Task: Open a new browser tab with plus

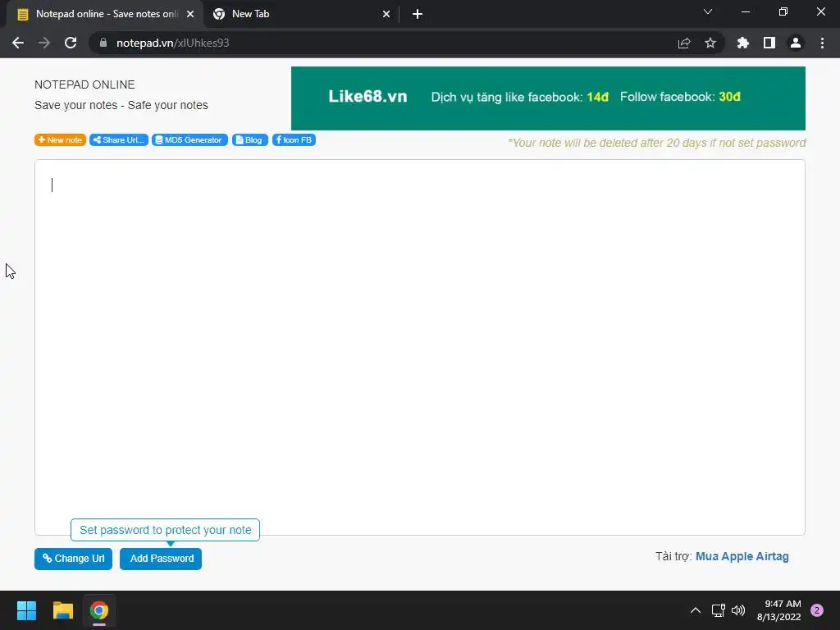Action: click(x=418, y=14)
